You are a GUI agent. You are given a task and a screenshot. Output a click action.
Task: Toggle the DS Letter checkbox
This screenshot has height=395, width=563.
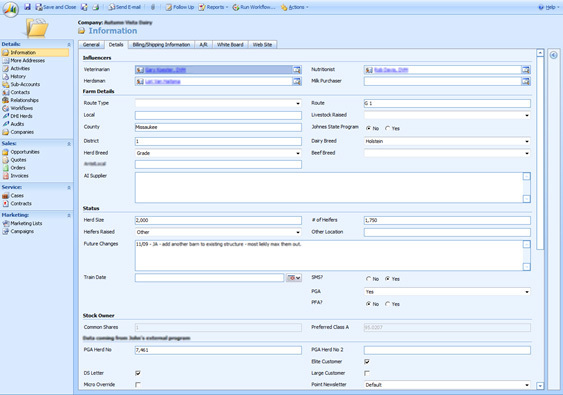tap(138, 373)
